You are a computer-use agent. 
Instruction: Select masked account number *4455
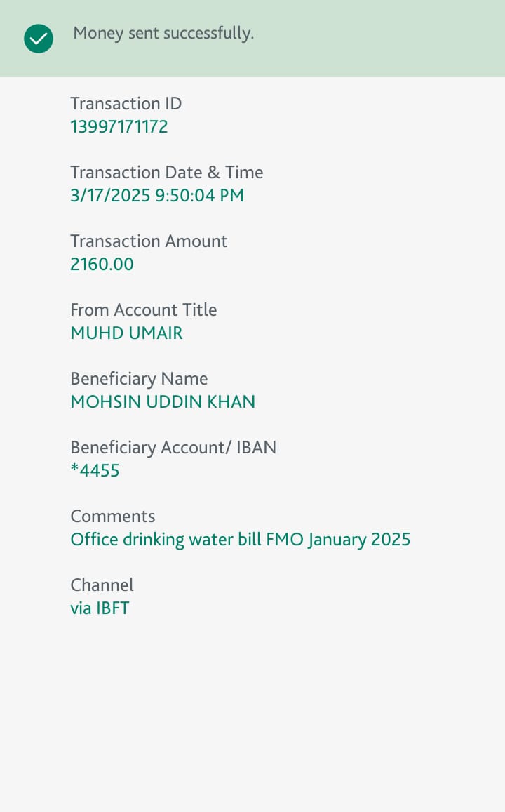tap(95, 471)
